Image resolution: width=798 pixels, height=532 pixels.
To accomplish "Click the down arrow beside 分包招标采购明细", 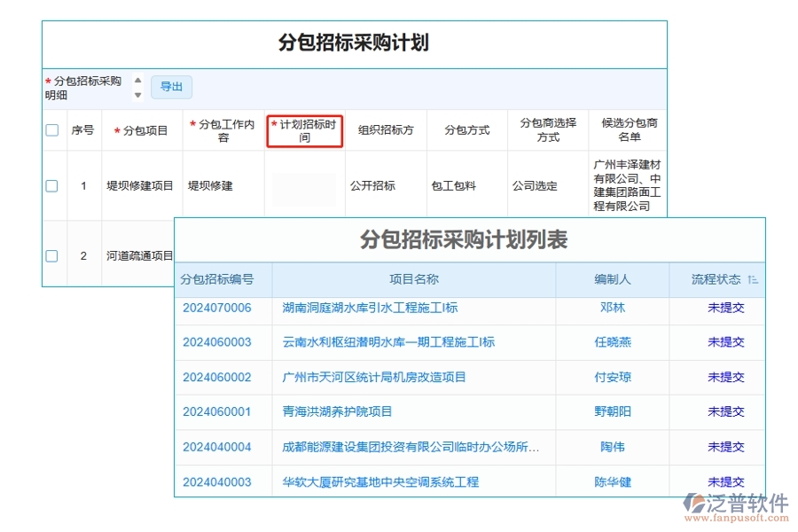I will (138, 93).
